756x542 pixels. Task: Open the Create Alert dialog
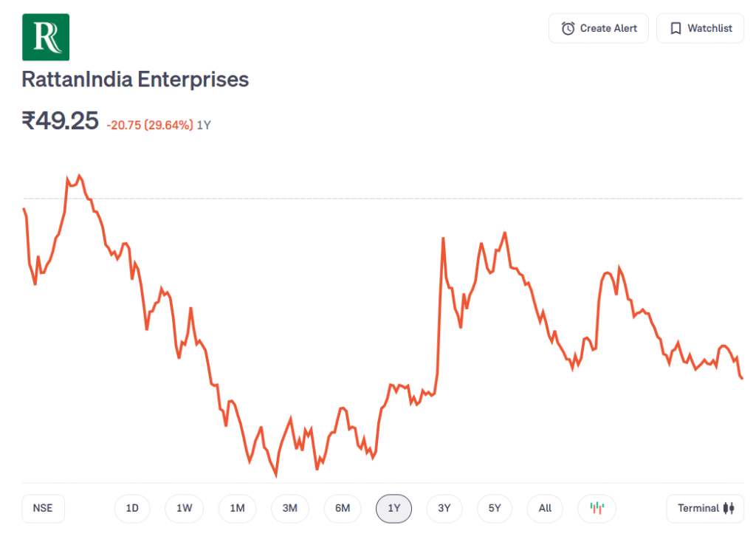click(x=599, y=28)
